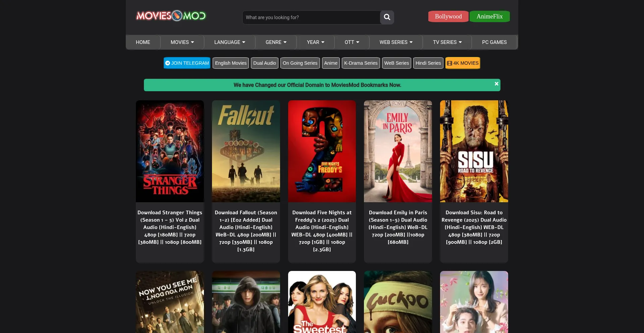
Task: Go to the HOME menu item
Action: (143, 42)
